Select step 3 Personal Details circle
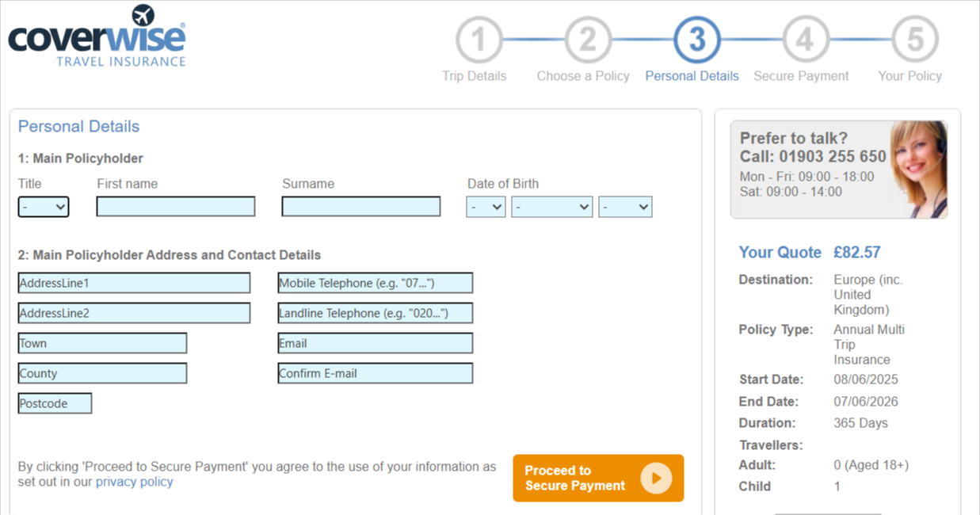 697,40
